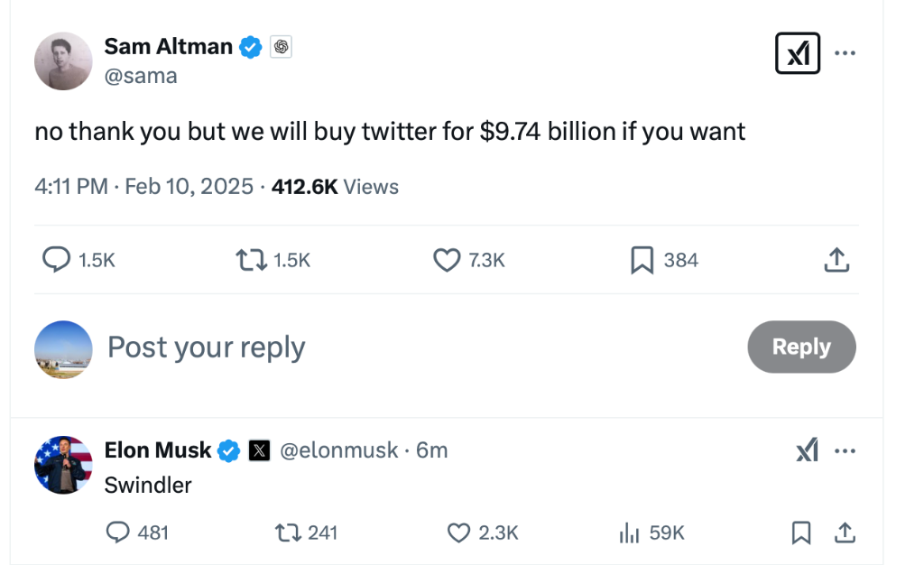Image resolution: width=924 pixels, height=565 pixels.
Task: Open the @sama handle link
Action: (x=141, y=76)
